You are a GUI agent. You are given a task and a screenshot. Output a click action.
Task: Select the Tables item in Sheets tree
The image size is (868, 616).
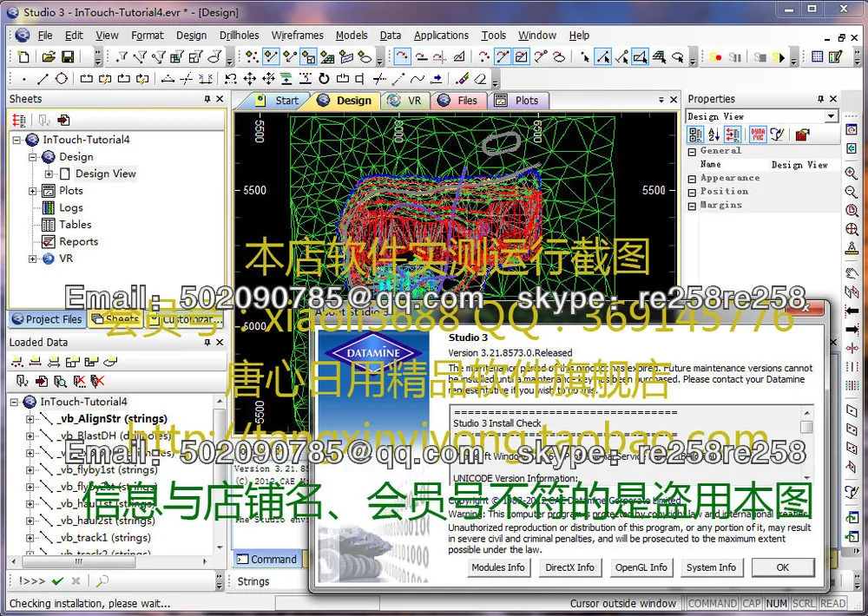coord(76,225)
